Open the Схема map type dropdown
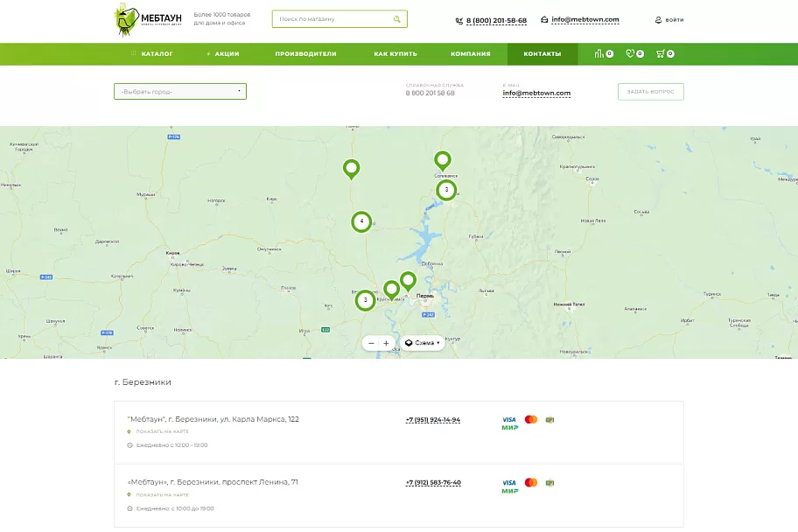798x532 pixels. pos(423,343)
